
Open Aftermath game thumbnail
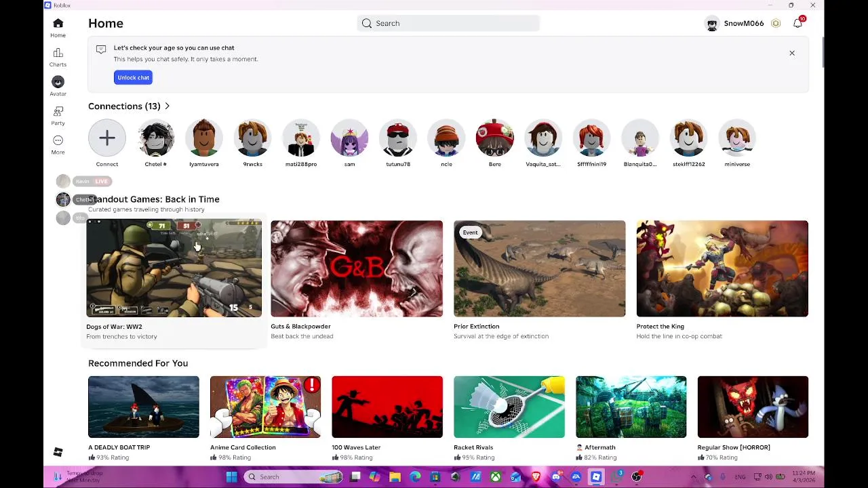point(631,407)
